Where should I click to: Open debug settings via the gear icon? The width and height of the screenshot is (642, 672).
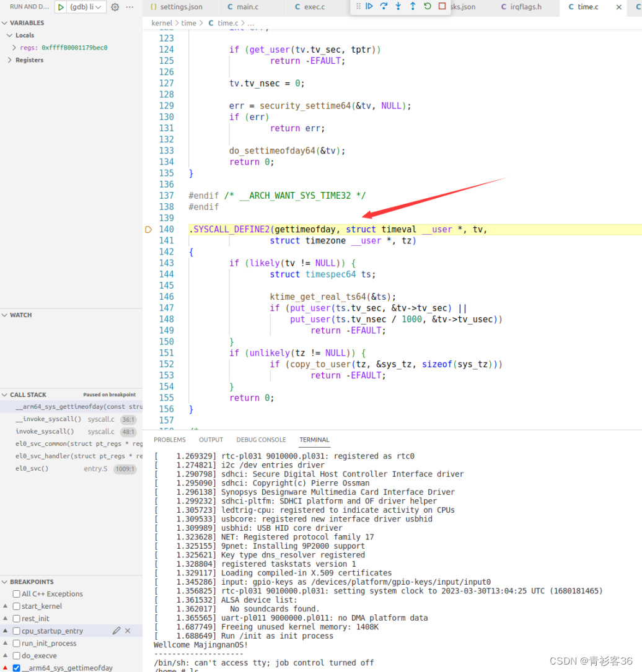(x=115, y=7)
